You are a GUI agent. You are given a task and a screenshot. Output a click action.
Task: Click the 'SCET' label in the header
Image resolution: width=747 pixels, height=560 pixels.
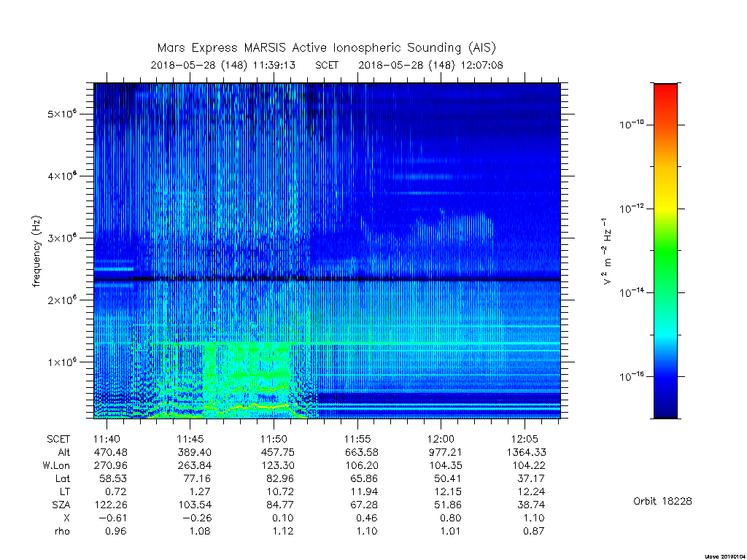pos(327,65)
